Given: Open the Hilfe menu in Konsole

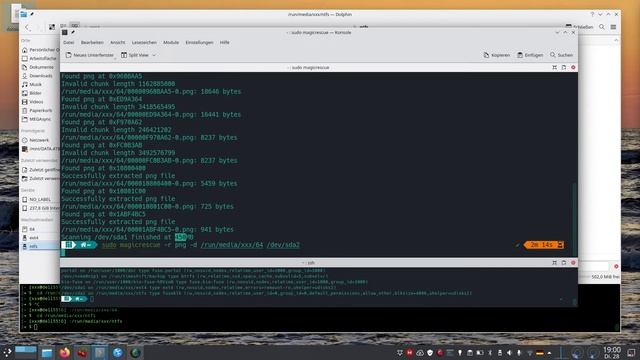Looking at the screenshot, I should point(224,42).
